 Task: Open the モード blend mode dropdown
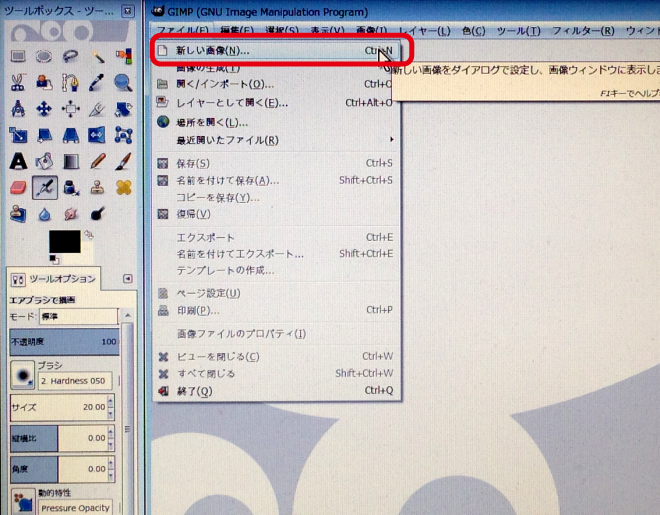point(79,316)
